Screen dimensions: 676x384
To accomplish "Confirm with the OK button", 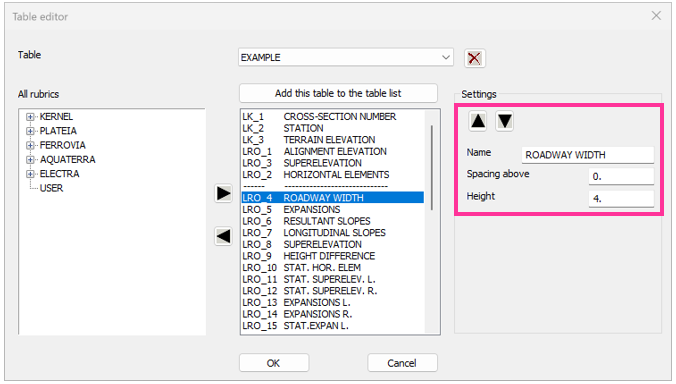I will pos(274,363).
